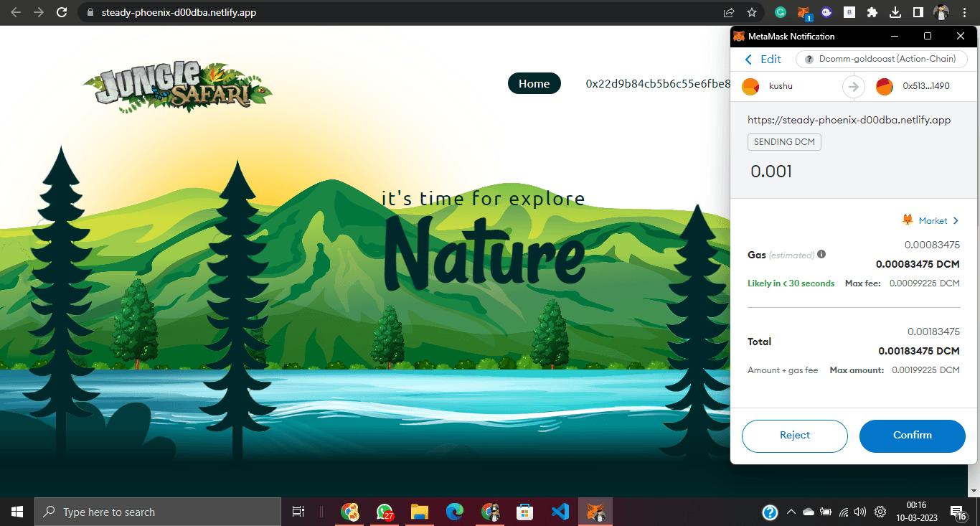
Task: Open the Dcomm-goldcoast network selector
Action: (882, 60)
